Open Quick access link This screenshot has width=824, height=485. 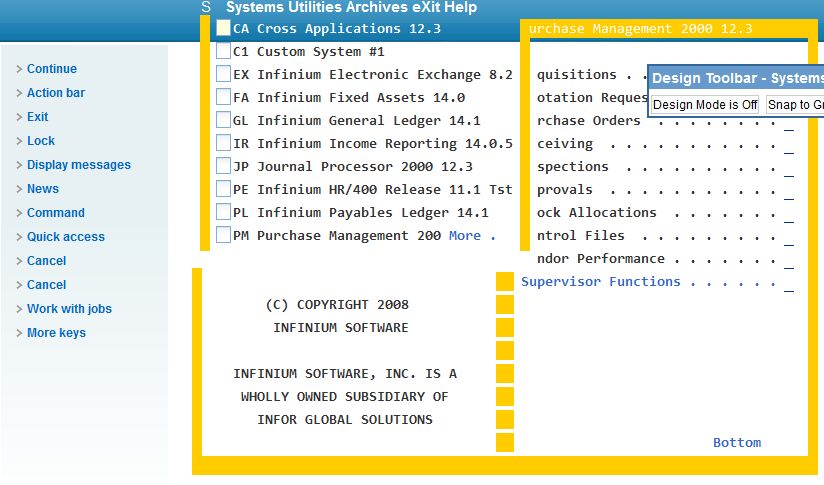[x=66, y=237]
